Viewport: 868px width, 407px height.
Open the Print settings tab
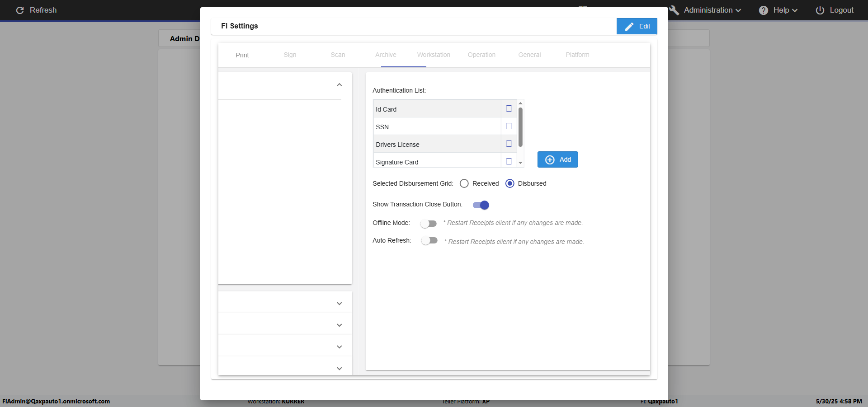242,55
